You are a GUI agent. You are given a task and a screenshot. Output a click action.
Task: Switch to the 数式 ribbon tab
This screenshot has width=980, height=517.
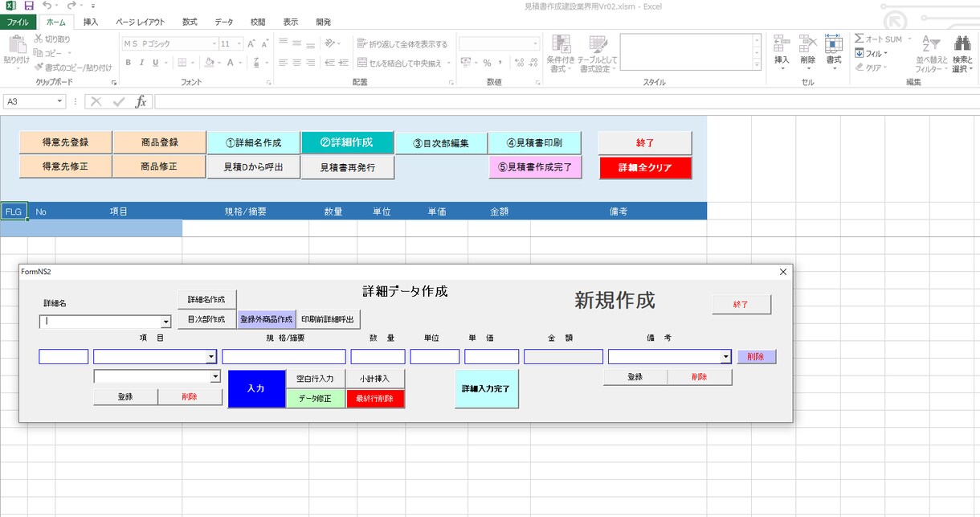click(190, 23)
